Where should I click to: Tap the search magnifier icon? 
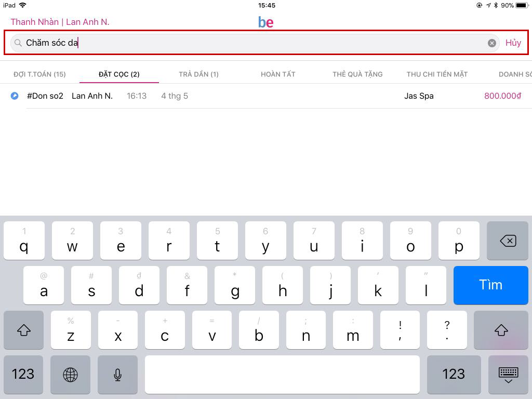(18, 43)
